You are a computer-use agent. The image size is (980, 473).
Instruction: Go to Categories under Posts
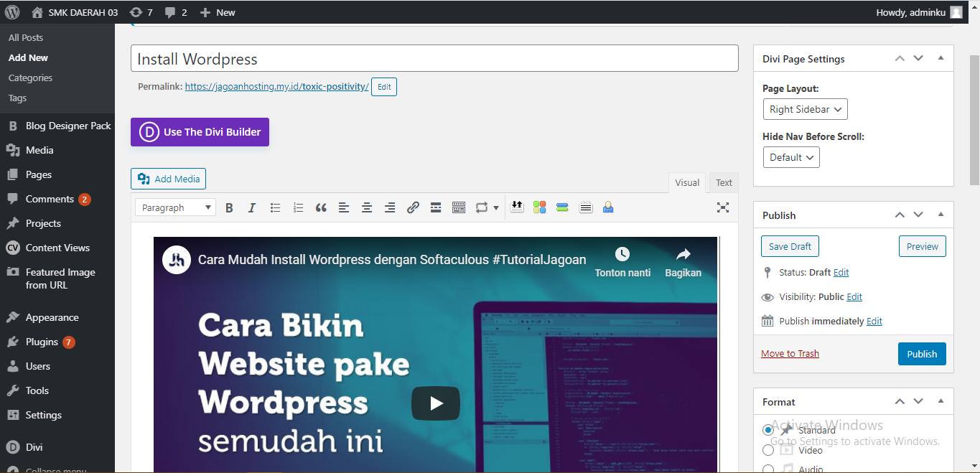30,78
